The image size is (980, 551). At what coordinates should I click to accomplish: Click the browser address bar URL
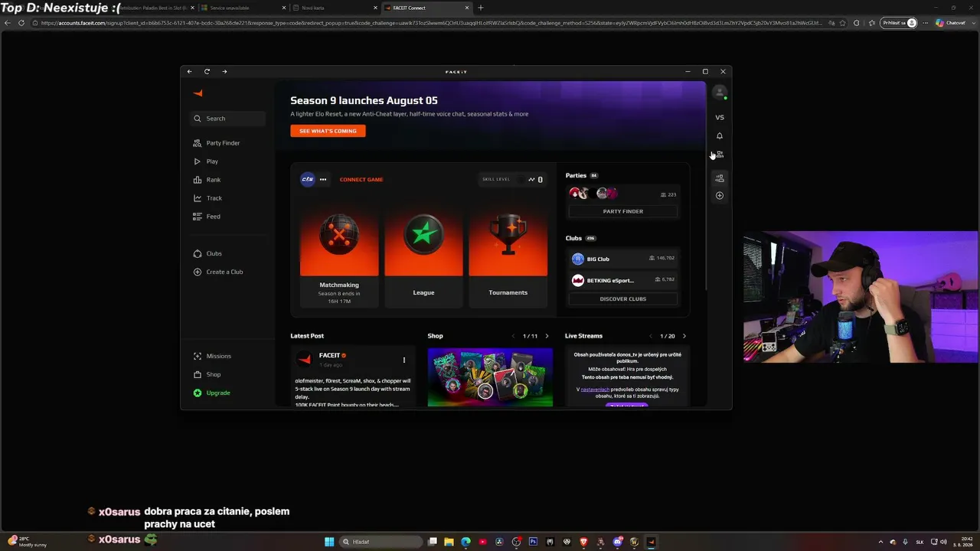(x=431, y=23)
